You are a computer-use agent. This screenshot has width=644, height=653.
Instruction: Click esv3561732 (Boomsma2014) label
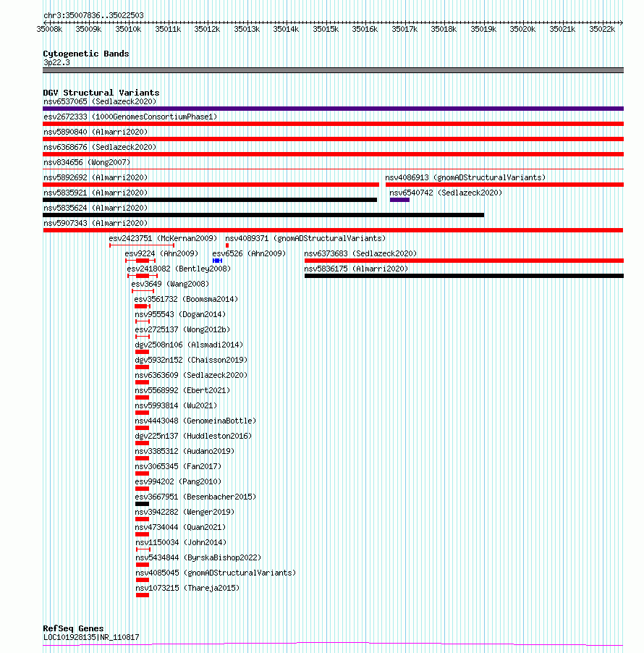click(x=186, y=300)
